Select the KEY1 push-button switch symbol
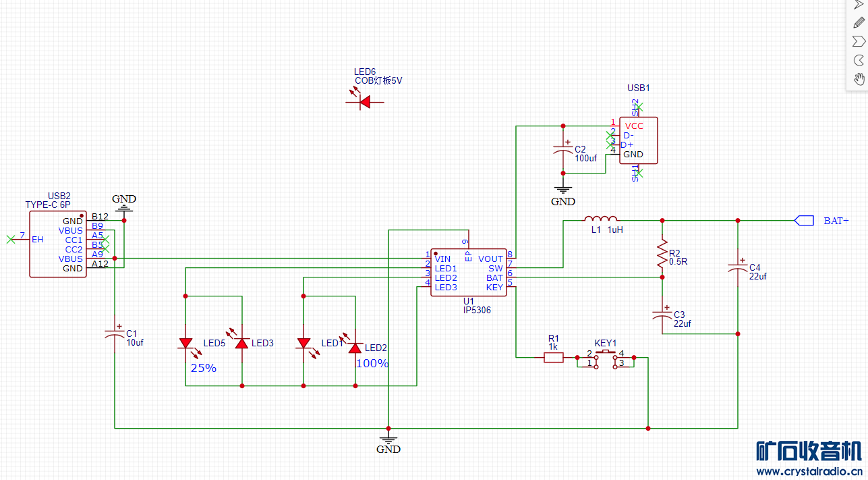Screen dimensions: 868x480 point(606,359)
